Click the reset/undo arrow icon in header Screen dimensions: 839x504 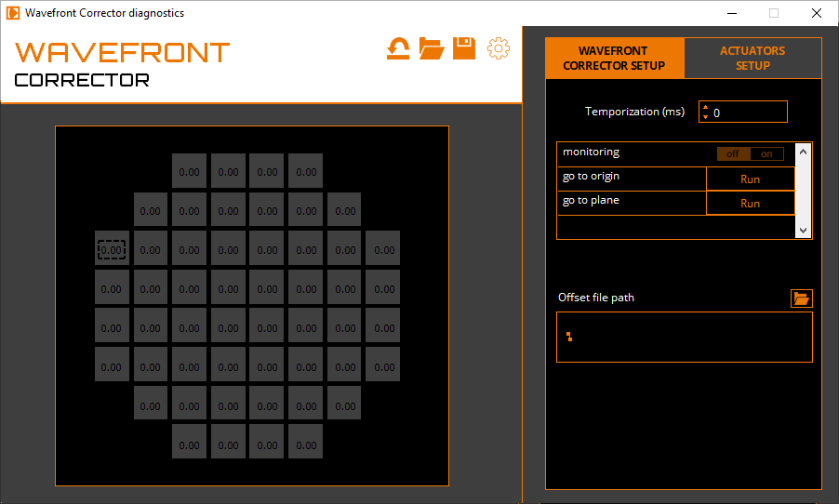398,48
